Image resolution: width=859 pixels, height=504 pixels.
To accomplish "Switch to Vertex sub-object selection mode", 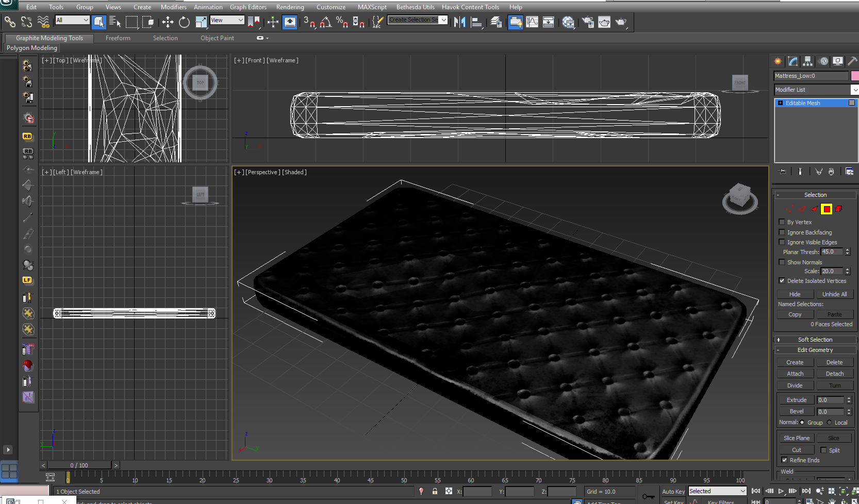I will click(789, 209).
